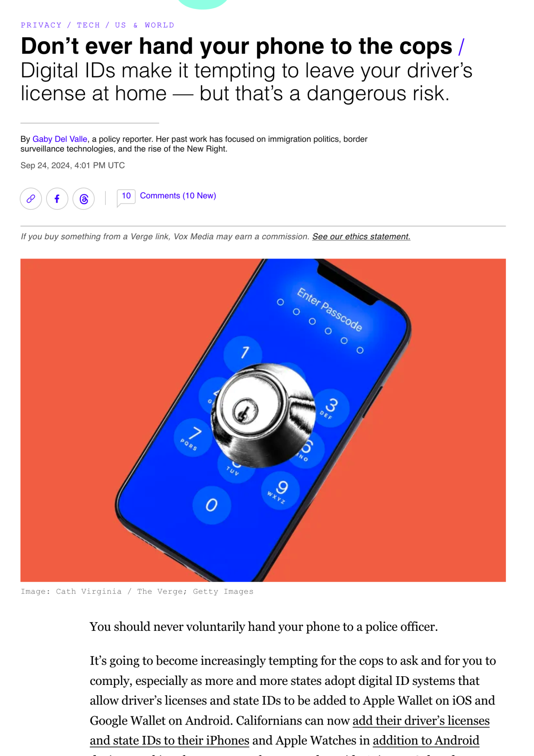The height and width of the screenshot is (756, 534).
Task: Share the article on Facebook
Action: [57, 198]
